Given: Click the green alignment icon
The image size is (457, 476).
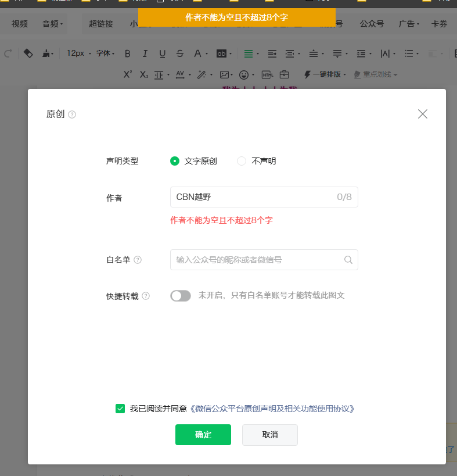Looking at the screenshot, I should click(x=249, y=53).
